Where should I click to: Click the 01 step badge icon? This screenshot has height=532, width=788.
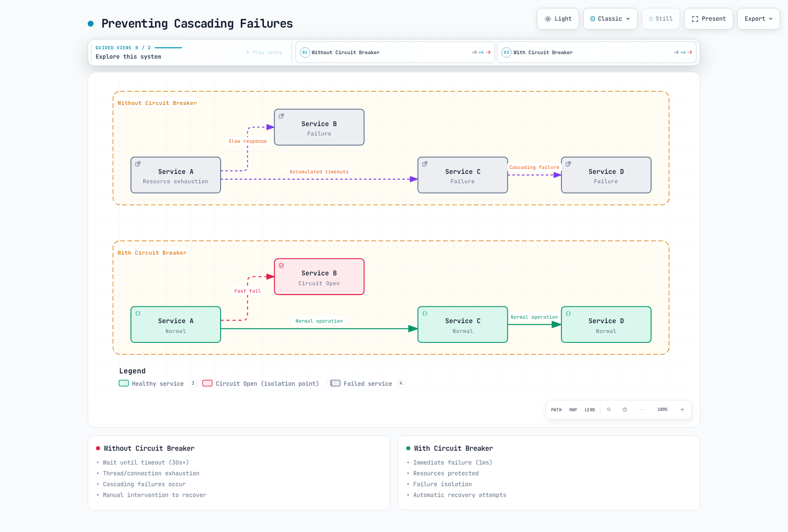[x=305, y=52]
